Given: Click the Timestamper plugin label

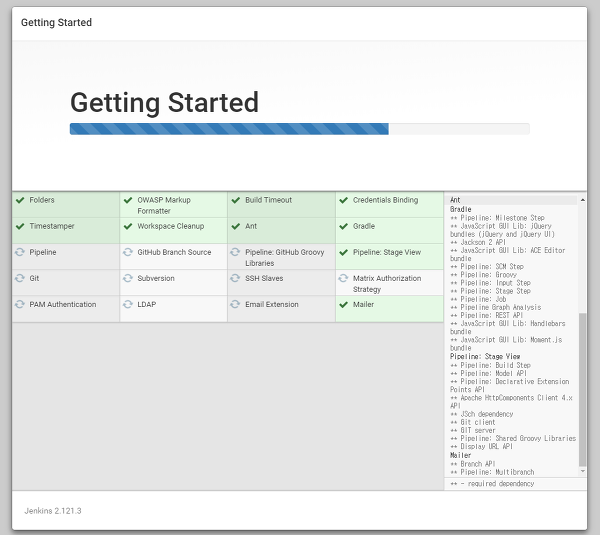Looking at the screenshot, I should click(52, 226).
